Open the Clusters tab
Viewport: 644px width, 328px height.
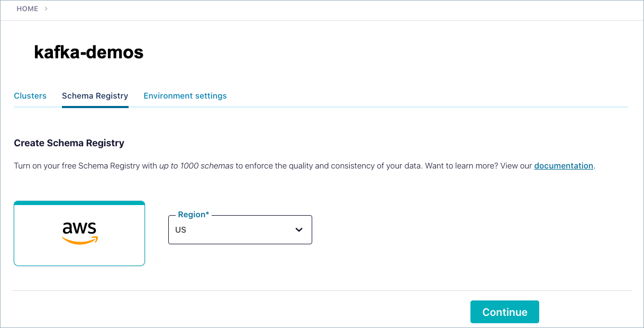point(30,96)
